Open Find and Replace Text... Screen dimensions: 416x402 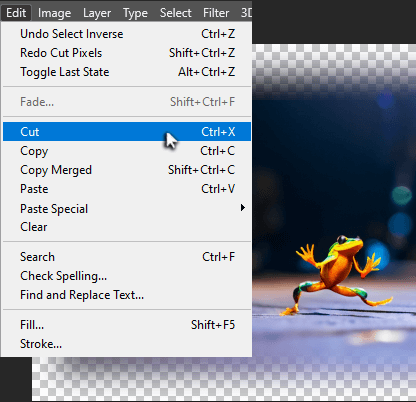coord(127,295)
